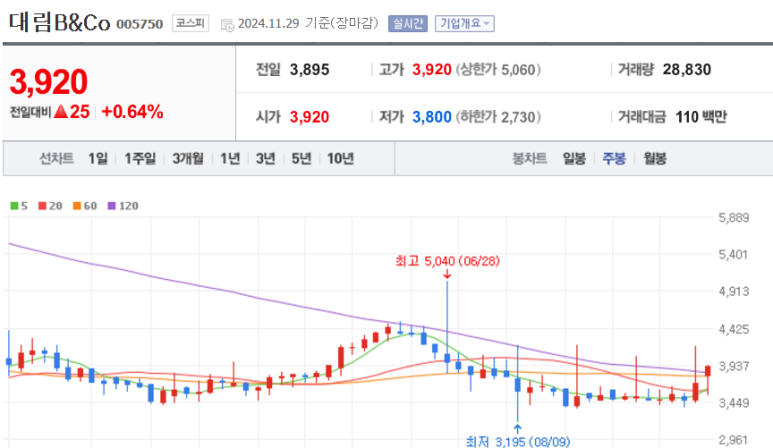
Task: Select the 1주일 line chart tab
Action: [140, 158]
